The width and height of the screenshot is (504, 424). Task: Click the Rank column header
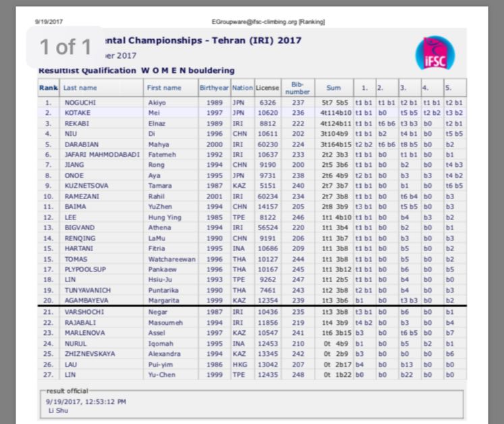(49, 88)
